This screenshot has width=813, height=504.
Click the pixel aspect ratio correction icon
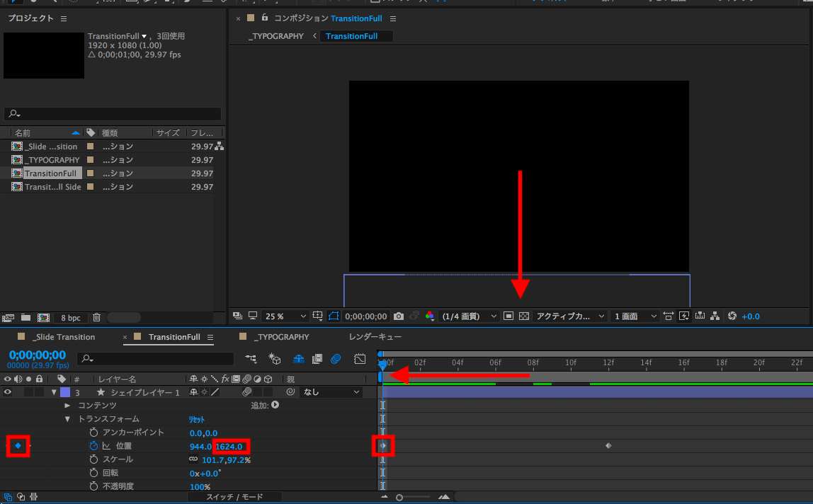pos(669,316)
